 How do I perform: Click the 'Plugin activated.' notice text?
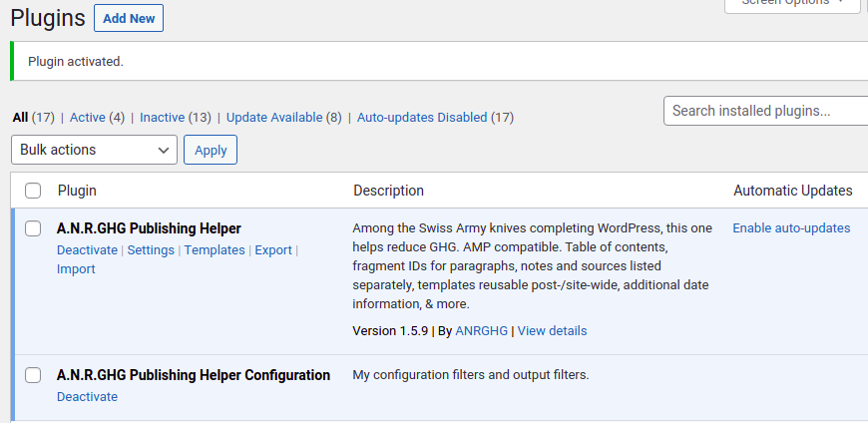click(75, 62)
